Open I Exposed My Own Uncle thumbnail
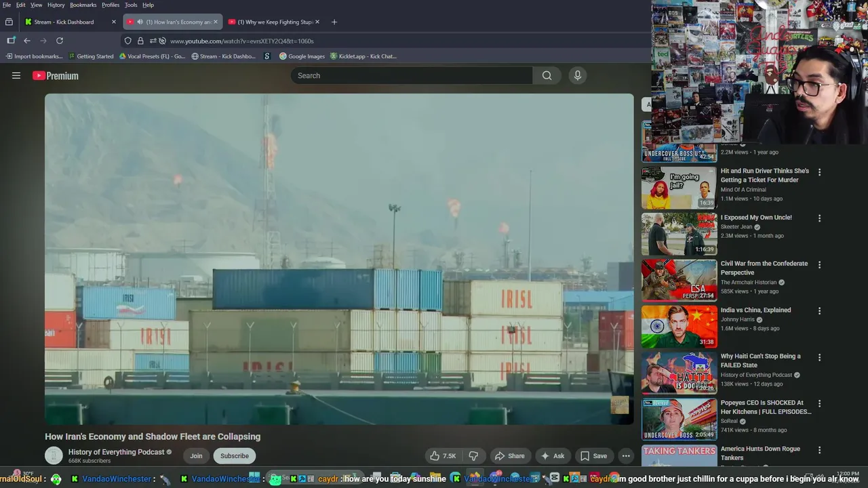 tap(679, 234)
